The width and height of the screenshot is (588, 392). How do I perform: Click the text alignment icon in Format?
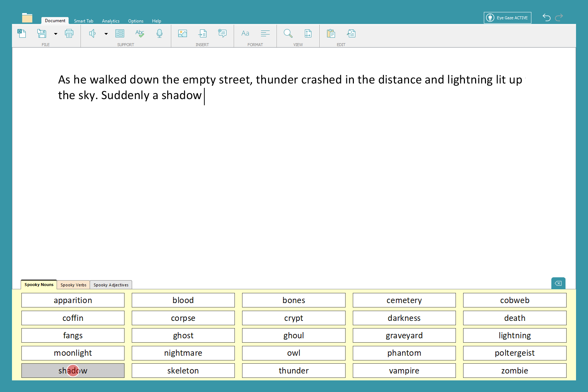(265, 34)
